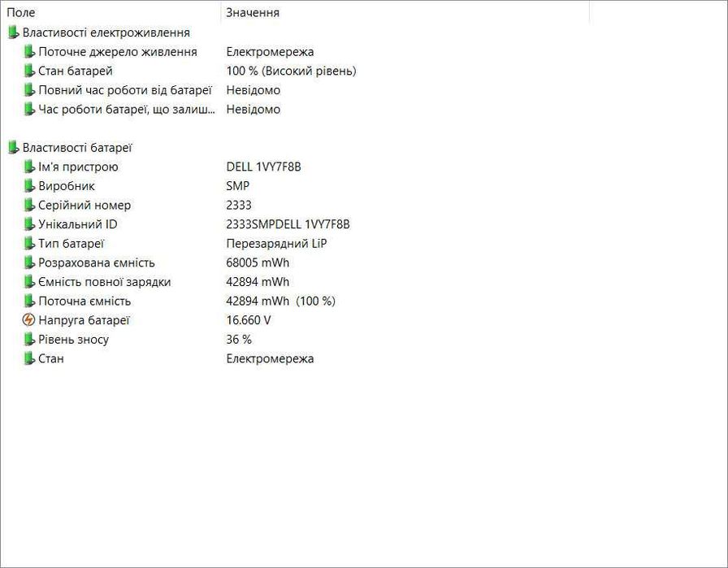Select the Рівень зносу field label

(x=73, y=340)
